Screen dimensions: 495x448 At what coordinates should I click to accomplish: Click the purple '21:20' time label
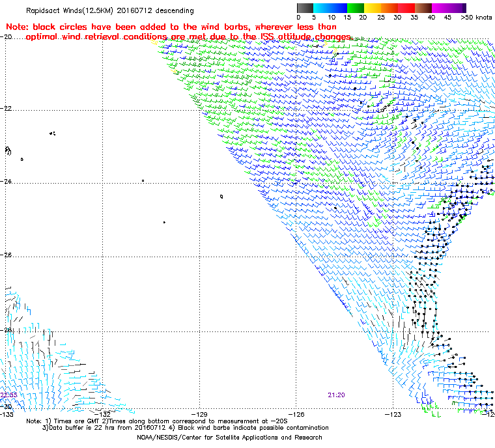336,395
